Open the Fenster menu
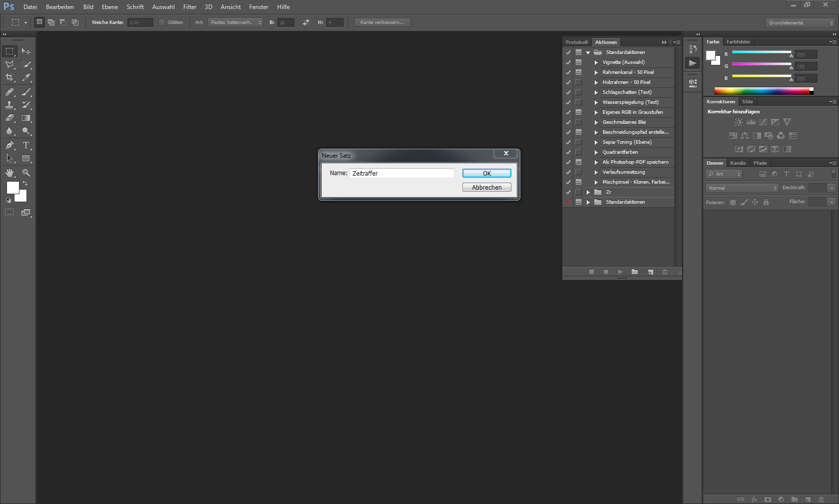The width and height of the screenshot is (839, 504). (x=259, y=7)
